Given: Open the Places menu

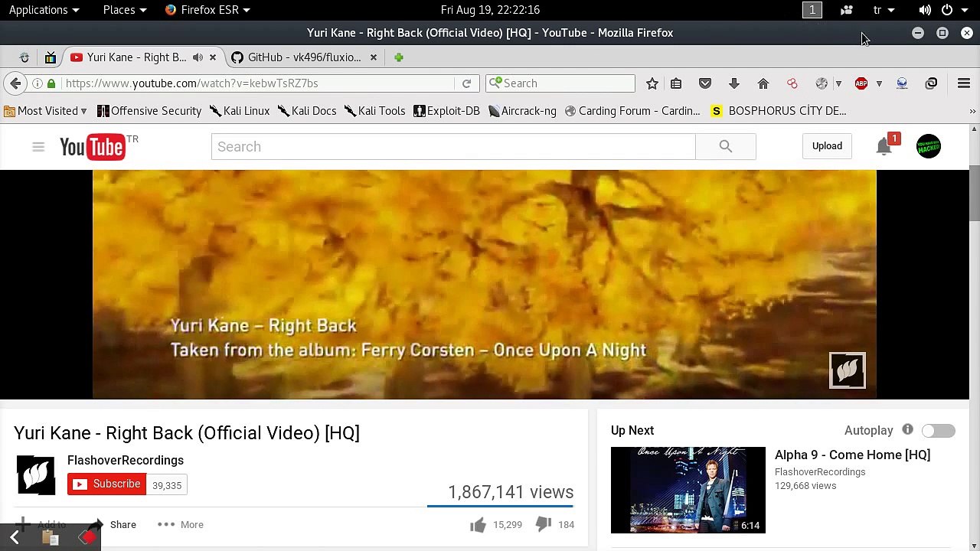Looking at the screenshot, I should point(124,10).
